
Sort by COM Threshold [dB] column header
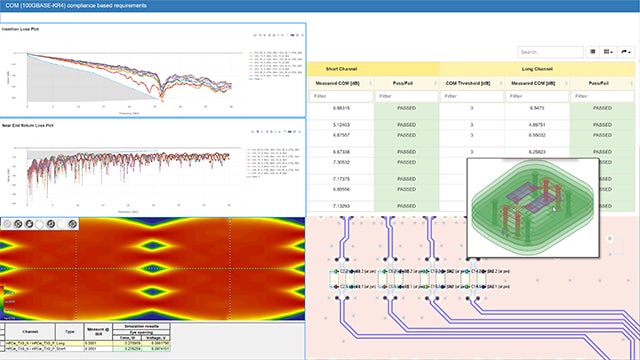(471, 83)
